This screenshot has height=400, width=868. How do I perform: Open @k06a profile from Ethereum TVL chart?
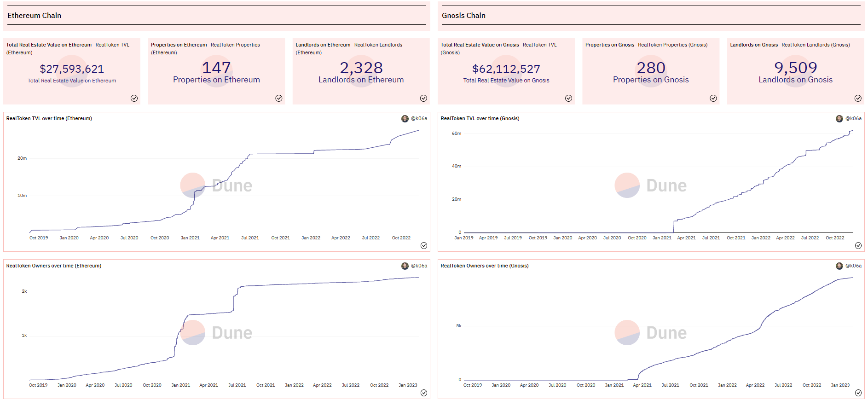point(419,119)
